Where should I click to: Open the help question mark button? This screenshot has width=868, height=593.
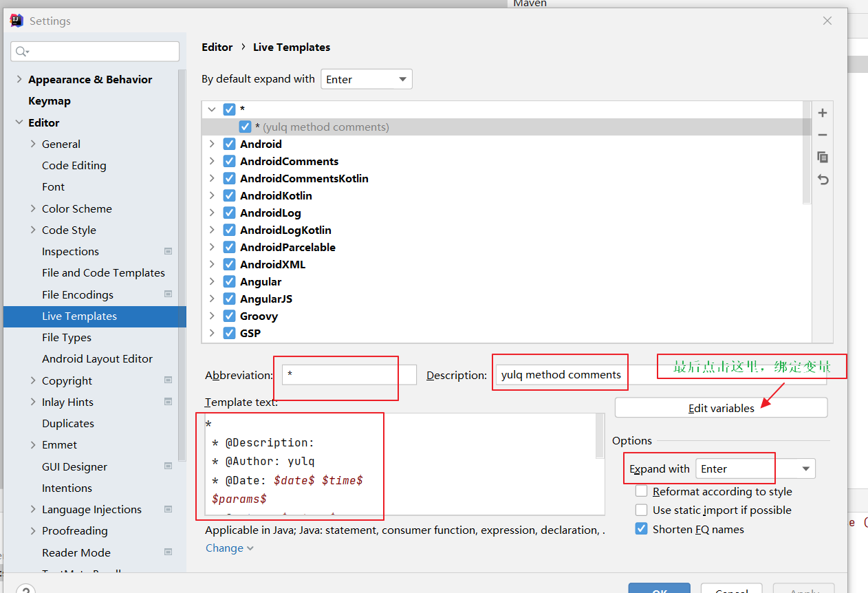[25, 588]
